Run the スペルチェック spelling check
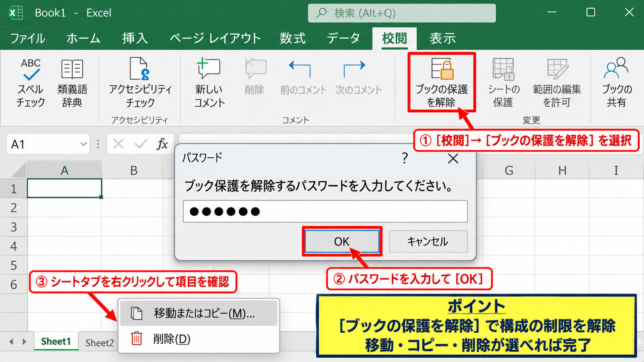The height and width of the screenshot is (362, 644). pos(31,83)
